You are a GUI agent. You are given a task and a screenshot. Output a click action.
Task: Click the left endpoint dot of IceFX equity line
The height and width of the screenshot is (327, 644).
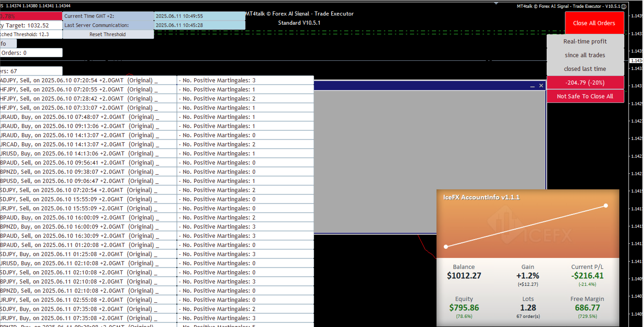pos(446,247)
